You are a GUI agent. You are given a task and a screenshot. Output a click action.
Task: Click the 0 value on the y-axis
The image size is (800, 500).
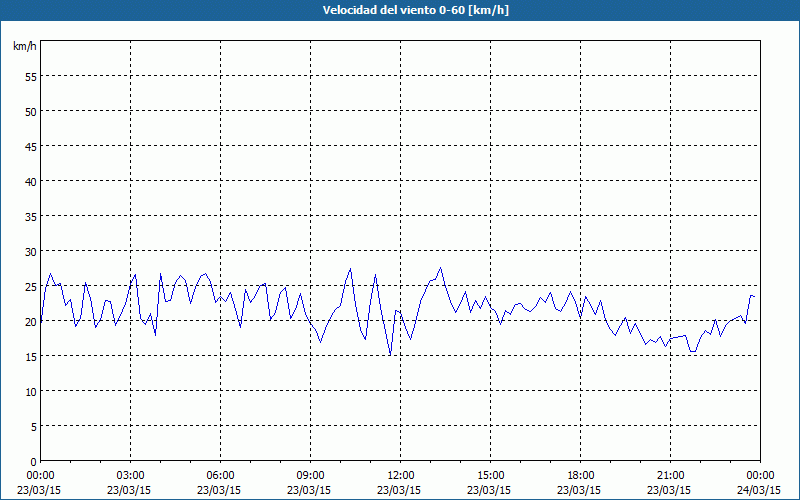34,462
